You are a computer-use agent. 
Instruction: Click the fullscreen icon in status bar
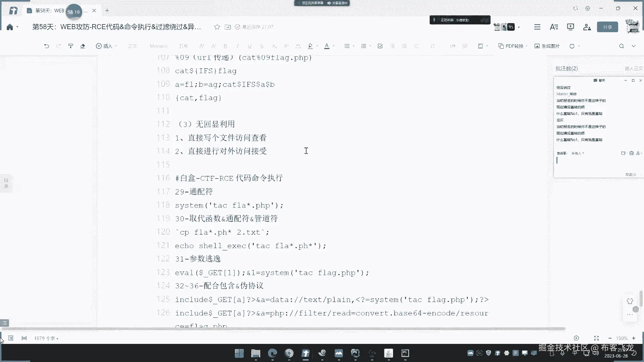596,338
